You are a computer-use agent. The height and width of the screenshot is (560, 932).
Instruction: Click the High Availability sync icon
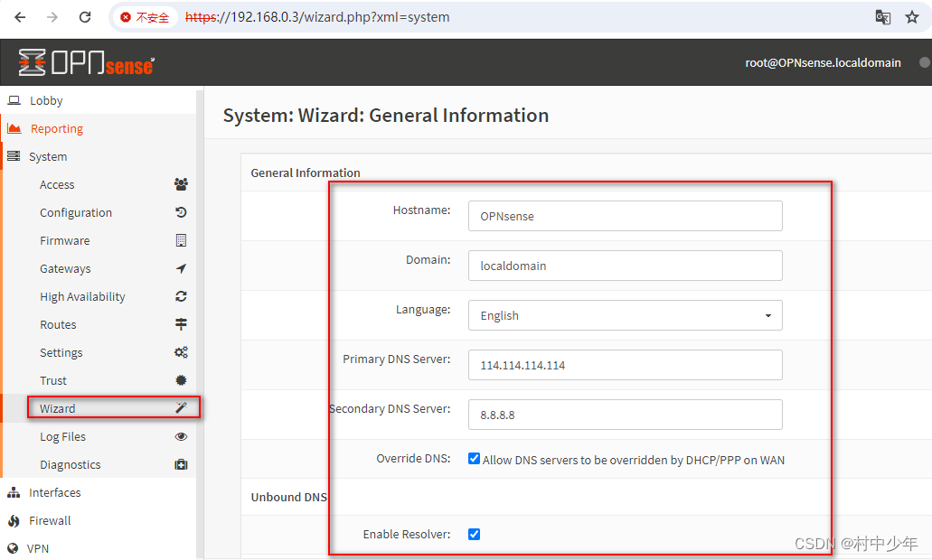pos(182,296)
